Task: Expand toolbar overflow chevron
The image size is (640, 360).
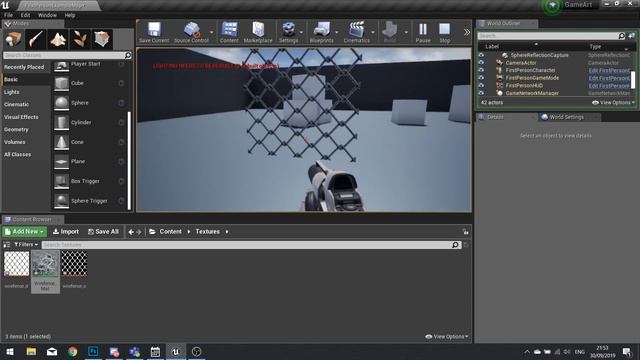Action: (x=467, y=32)
